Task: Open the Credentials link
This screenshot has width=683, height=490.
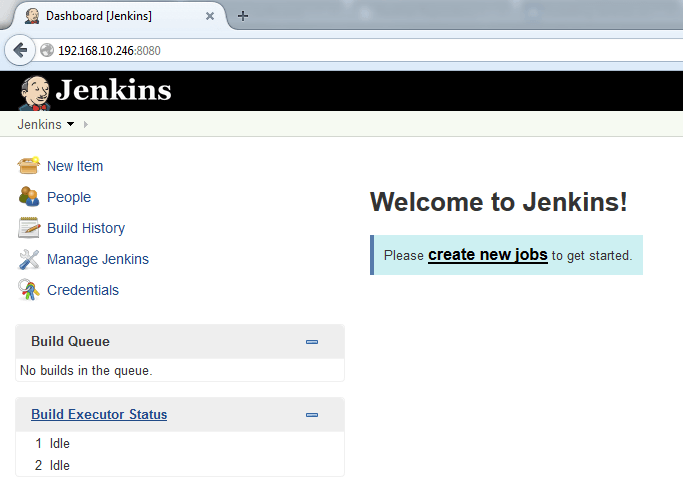Action: click(x=83, y=290)
